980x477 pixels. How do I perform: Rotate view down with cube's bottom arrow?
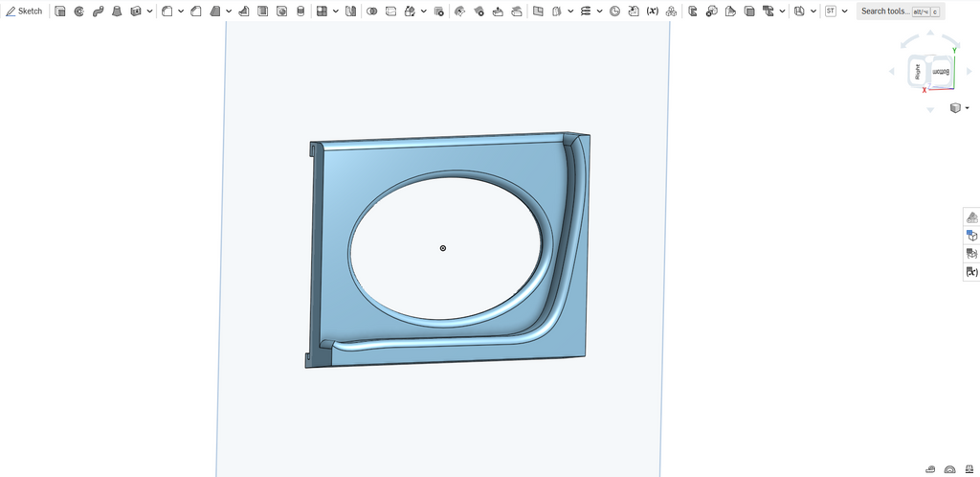(x=930, y=110)
